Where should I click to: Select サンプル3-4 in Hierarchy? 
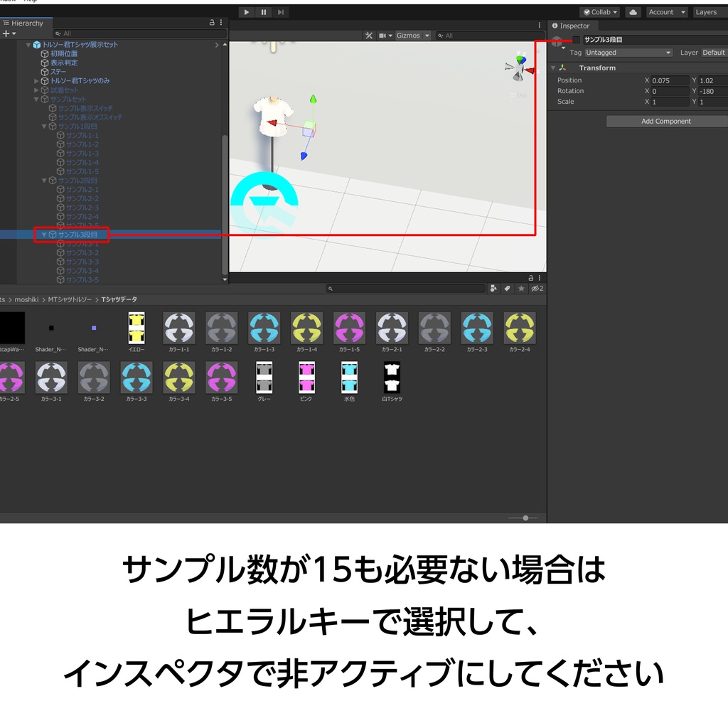(x=82, y=271)
